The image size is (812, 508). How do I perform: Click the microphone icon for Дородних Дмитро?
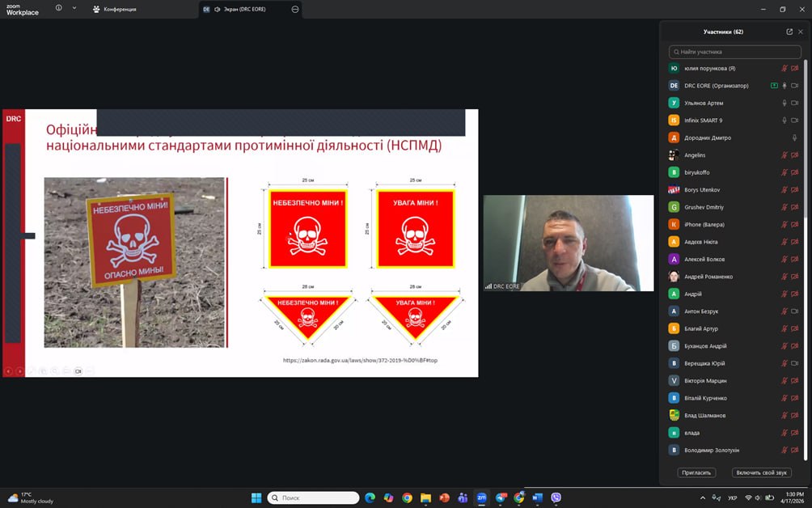794,138
